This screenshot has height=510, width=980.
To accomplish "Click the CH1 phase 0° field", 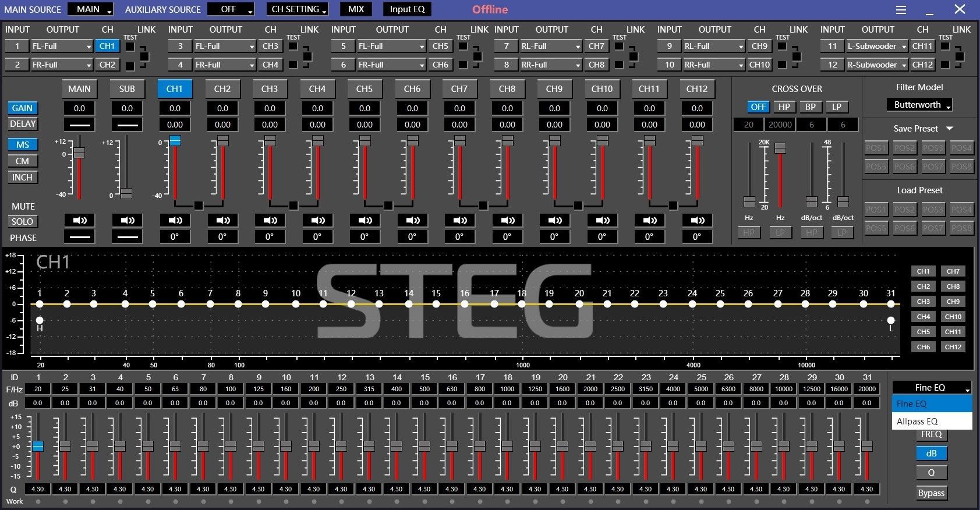I will [x=175, y=237].
